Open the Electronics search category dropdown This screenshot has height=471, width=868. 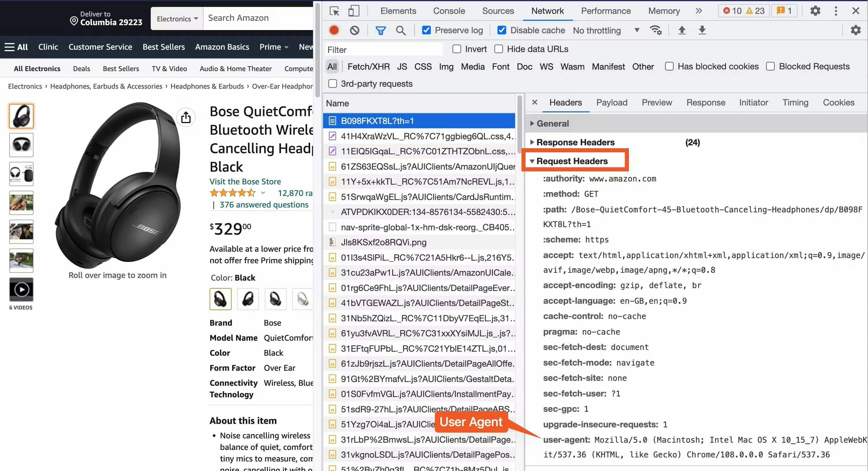point(177,18)
